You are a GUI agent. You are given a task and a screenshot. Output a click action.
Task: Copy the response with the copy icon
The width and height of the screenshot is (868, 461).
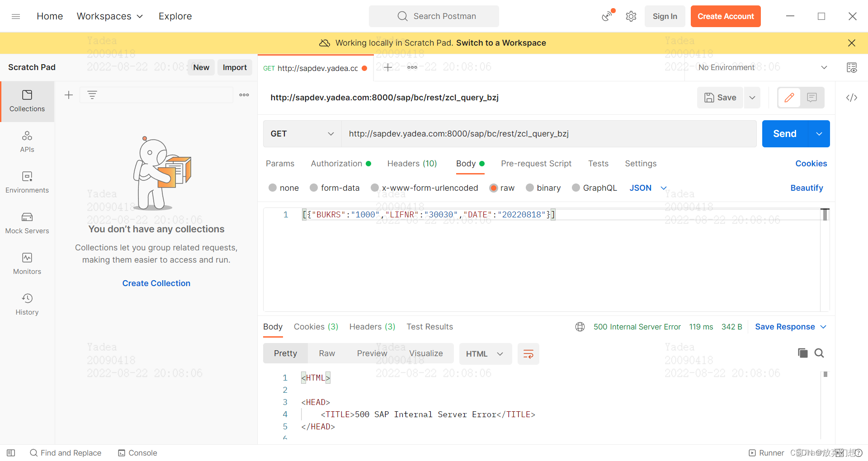803,353
